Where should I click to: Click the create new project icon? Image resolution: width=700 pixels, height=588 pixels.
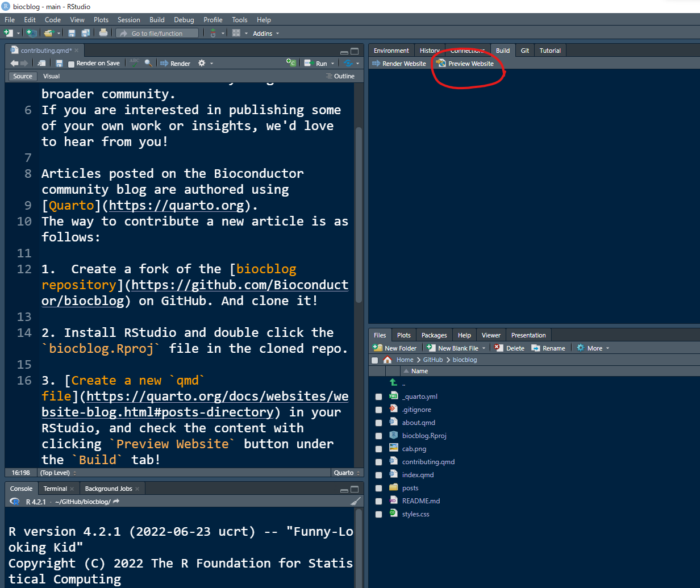coord(32,33)
